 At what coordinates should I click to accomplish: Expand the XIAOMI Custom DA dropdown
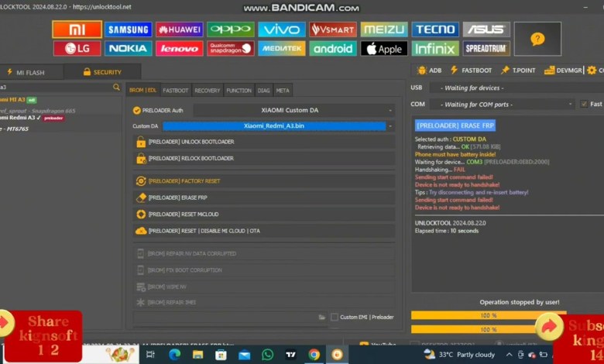tap(390, 111)
